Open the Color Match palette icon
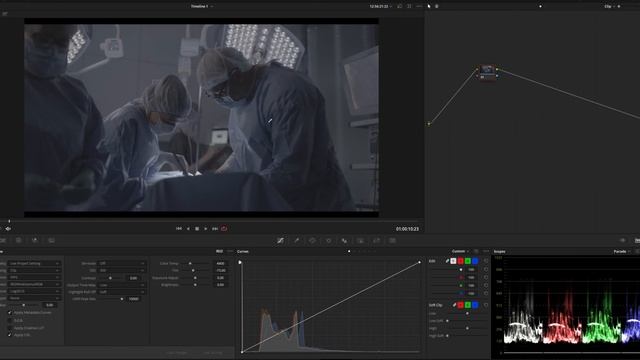 (3, 240)
